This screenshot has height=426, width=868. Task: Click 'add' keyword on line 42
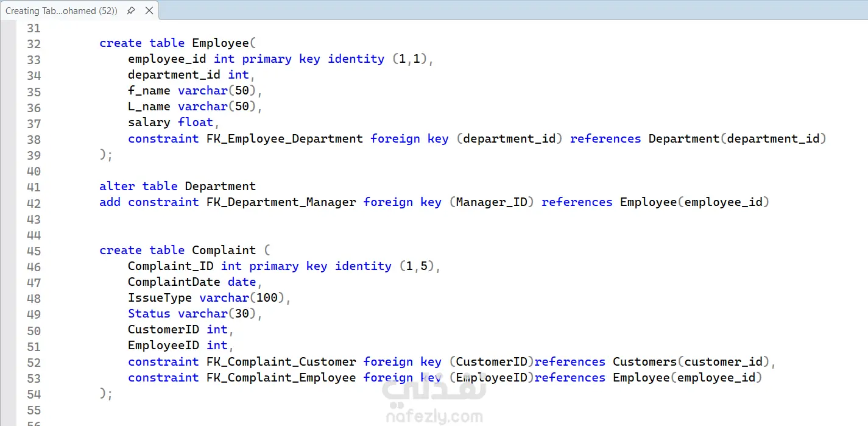tap(110, 202)
